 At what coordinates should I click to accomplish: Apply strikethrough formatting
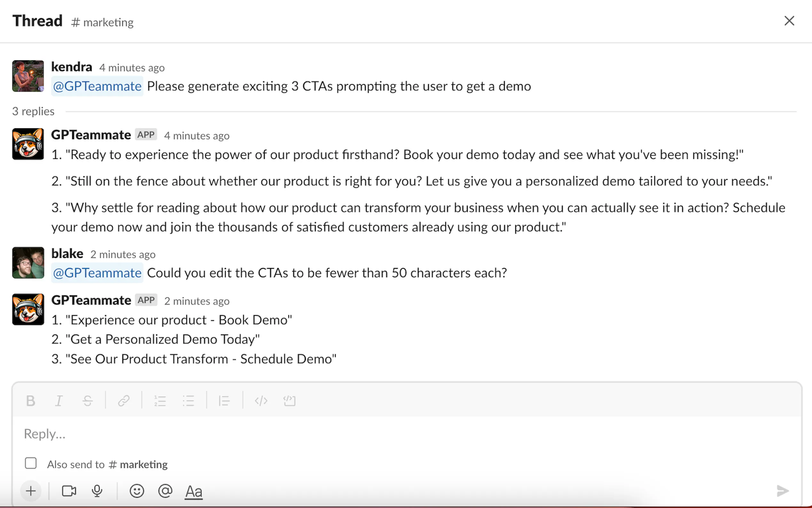[88, 401]
